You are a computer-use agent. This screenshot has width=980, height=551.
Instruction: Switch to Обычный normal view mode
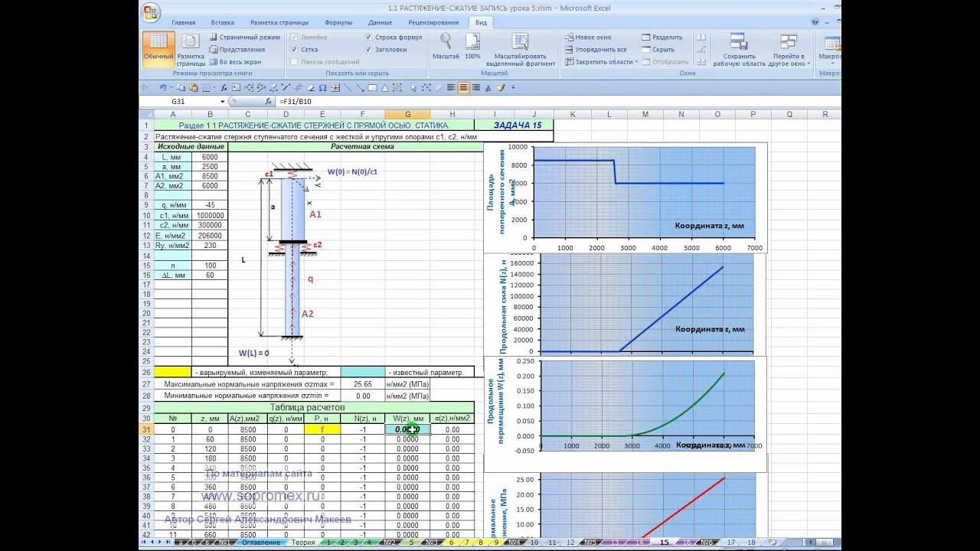(x=158, y=50)
